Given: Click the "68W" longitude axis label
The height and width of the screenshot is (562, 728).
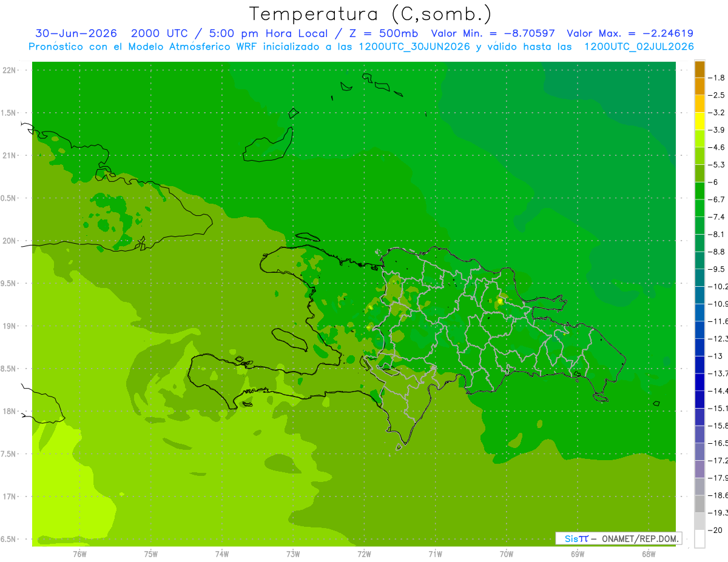Looking at the screenshot, I should click(x=648, y=554).
